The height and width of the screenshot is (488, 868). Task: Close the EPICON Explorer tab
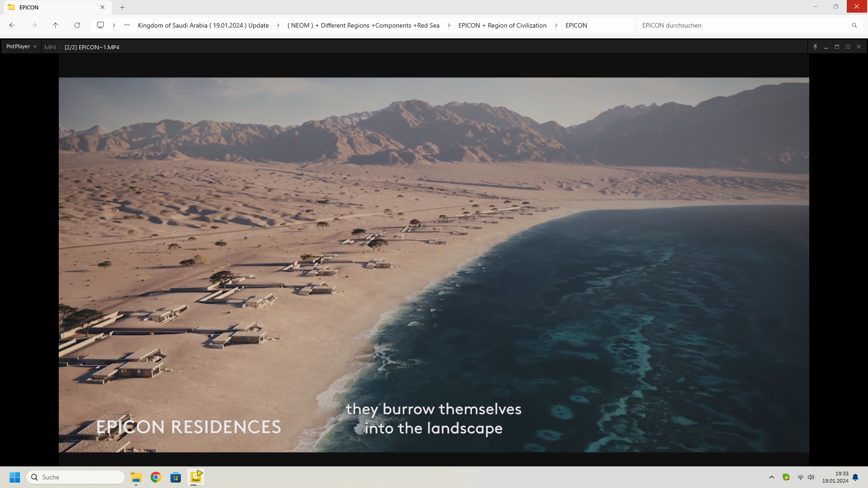tap(102, 7)
